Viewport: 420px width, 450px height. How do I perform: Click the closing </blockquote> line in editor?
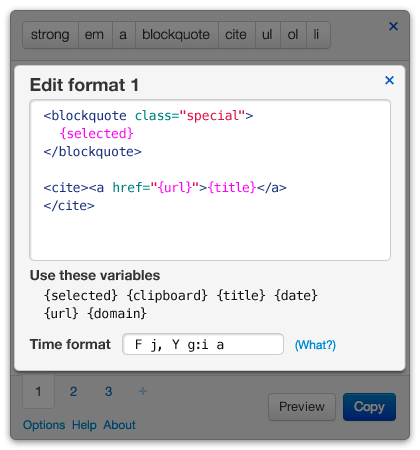[x=93, y=152]
